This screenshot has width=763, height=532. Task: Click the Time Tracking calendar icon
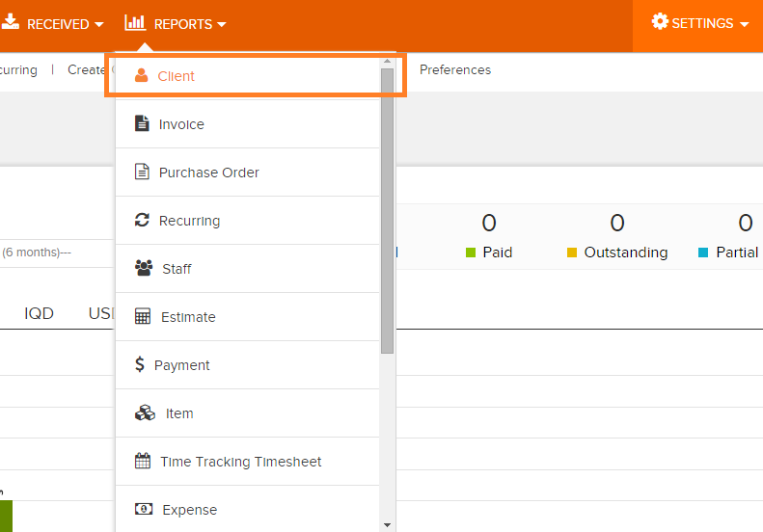pyautogui.click(x=143, y=461)
